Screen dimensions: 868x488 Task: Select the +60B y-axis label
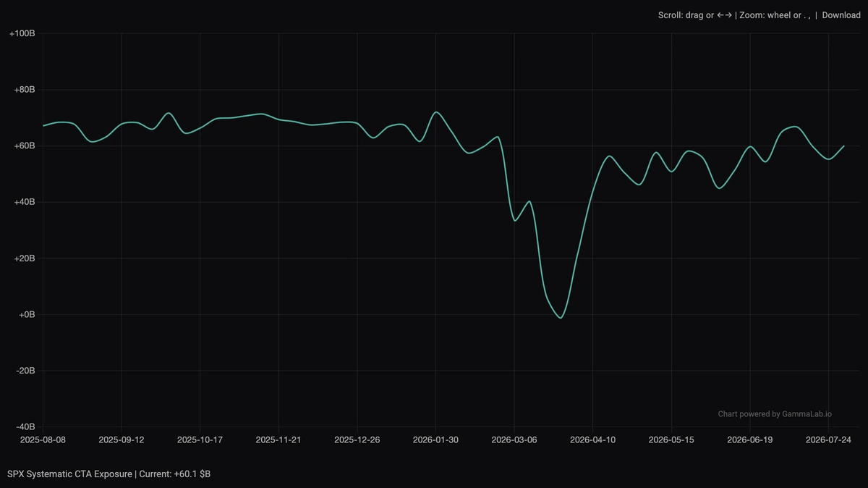tap(25, 146)
